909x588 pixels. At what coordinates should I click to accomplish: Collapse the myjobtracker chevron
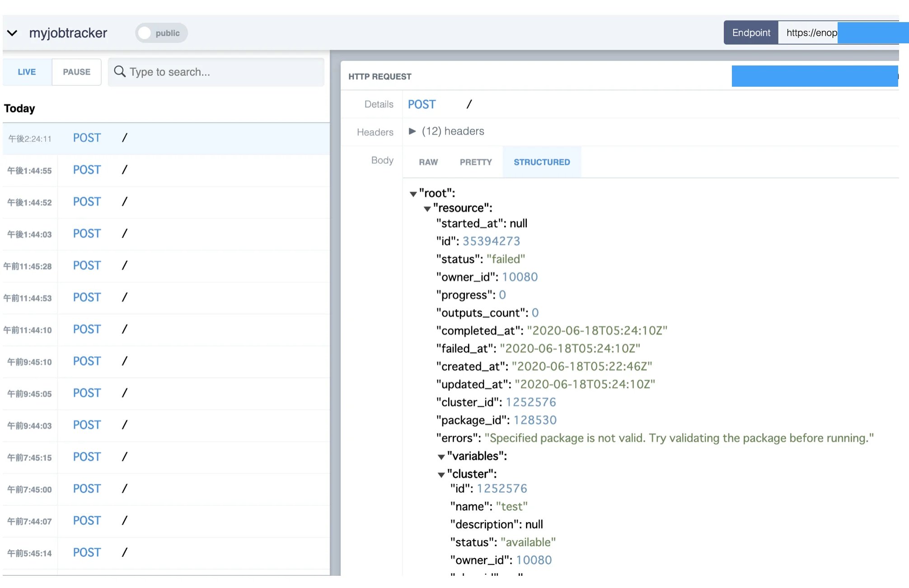pos(12,33)
